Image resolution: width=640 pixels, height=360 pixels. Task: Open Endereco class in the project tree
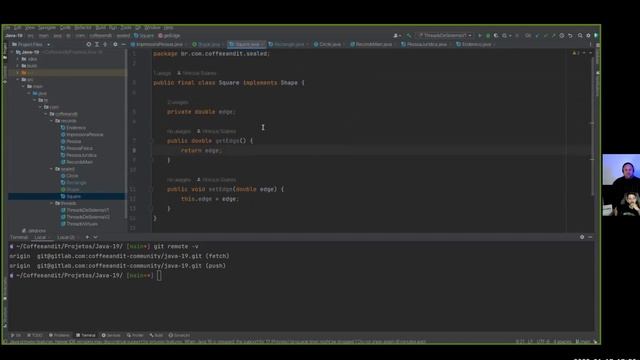click(76, 128)
